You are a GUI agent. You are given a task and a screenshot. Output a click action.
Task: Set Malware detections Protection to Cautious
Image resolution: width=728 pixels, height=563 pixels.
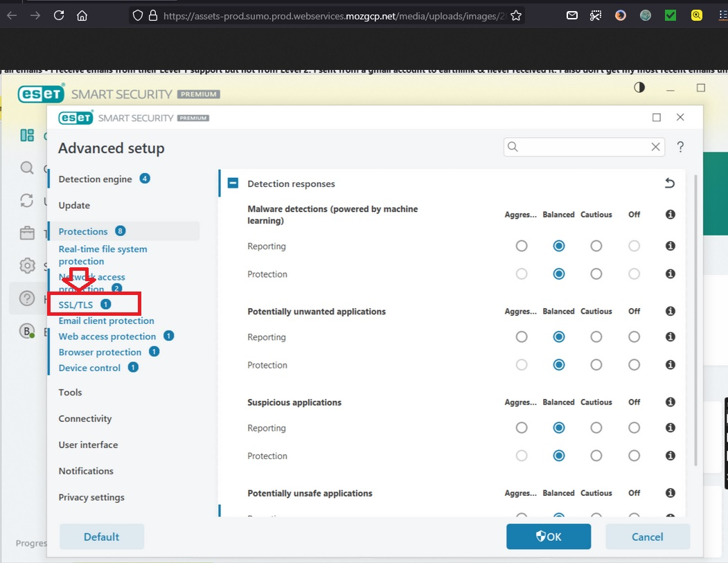(x=596, y=274)
